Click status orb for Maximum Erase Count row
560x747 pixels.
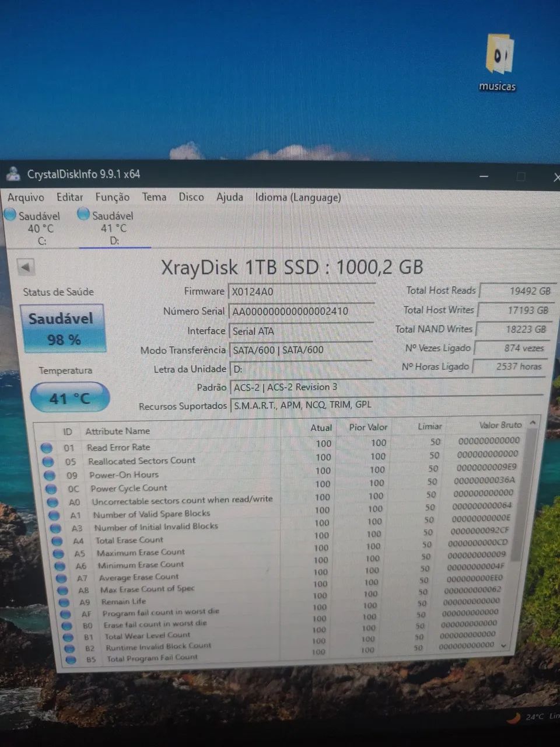click(59, 554)
